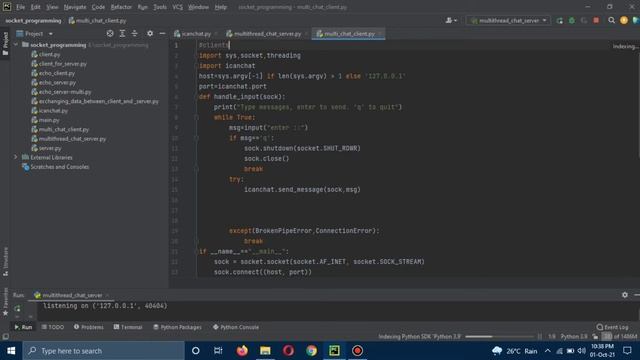
Task: Open Chrome from the Windows taskbar
Action: pyautogui.click(x=311, y=351)
